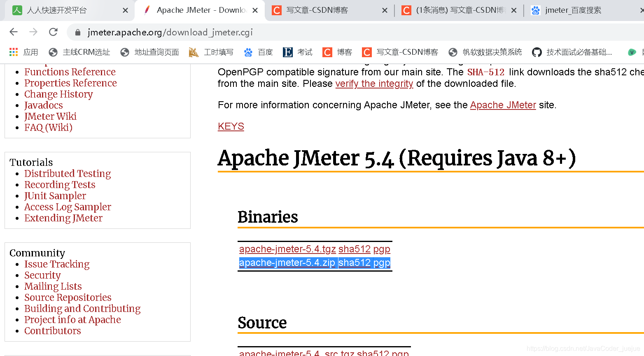Open the 地址查询页面 bookmark
Viewport: 644px width, 356px height.
tap(149, 52)
